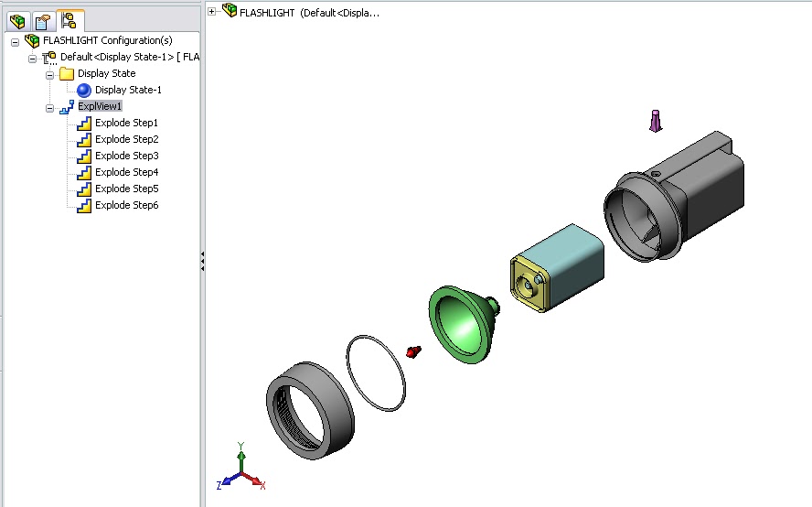Viewport: 812px width, 507px height.
Task: Click the Explode Step2 step icon
Action: [84, 140]
